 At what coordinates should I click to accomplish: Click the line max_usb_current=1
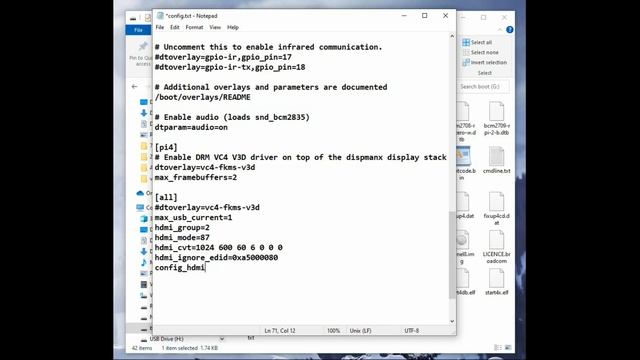[x=193, y=218]
